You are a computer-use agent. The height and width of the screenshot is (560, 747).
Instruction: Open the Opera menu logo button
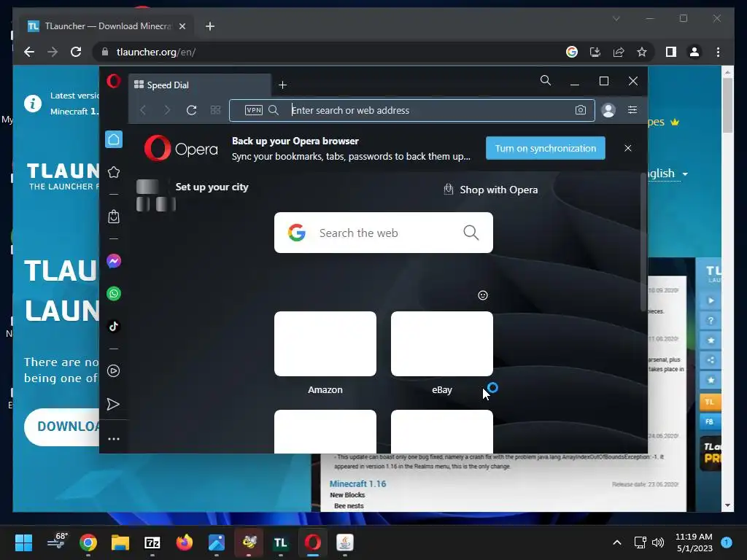(113, 82)
